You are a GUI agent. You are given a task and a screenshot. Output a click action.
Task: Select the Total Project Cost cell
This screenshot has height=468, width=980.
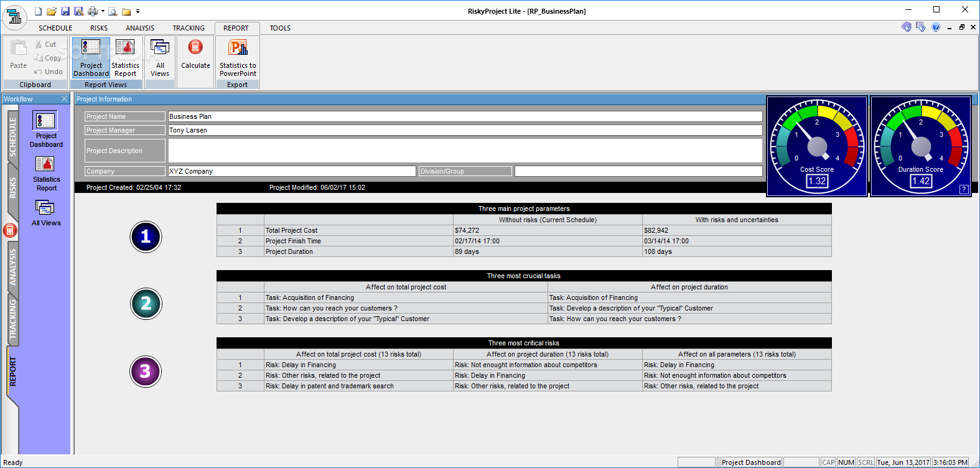coord(358,230)
